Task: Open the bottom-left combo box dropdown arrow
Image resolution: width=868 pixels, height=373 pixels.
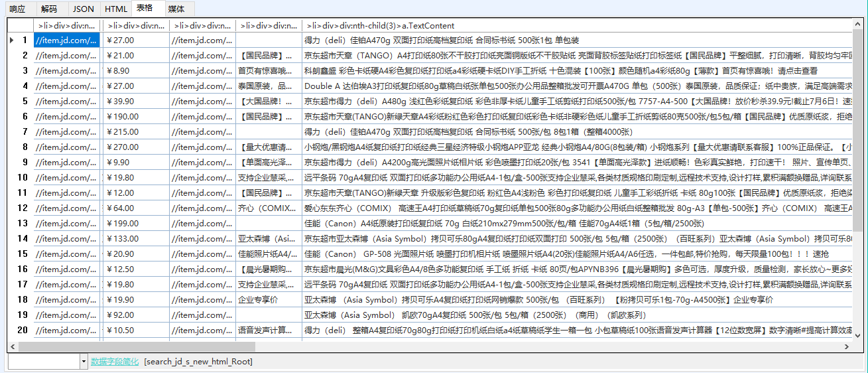Action: pos(84,362)
